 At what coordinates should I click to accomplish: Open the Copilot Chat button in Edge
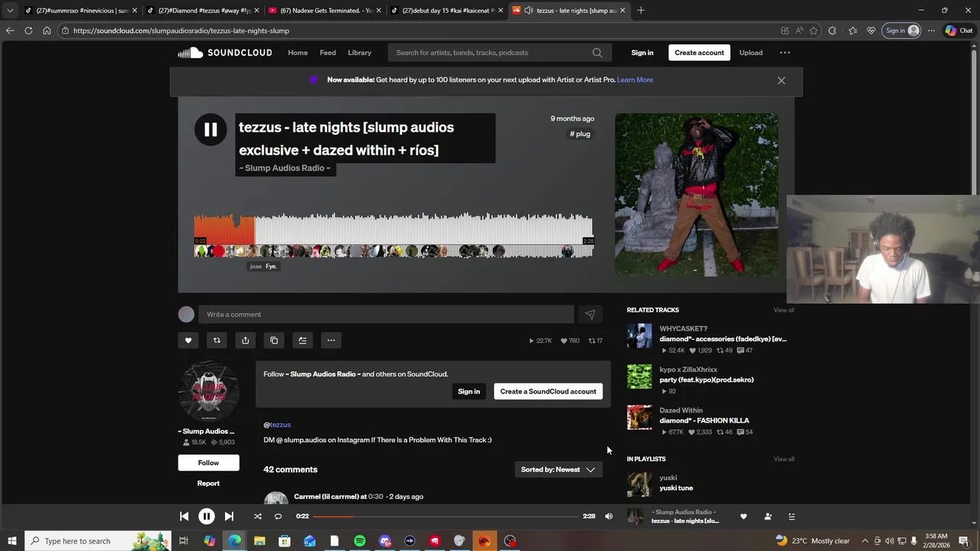(x=960, y=31)
